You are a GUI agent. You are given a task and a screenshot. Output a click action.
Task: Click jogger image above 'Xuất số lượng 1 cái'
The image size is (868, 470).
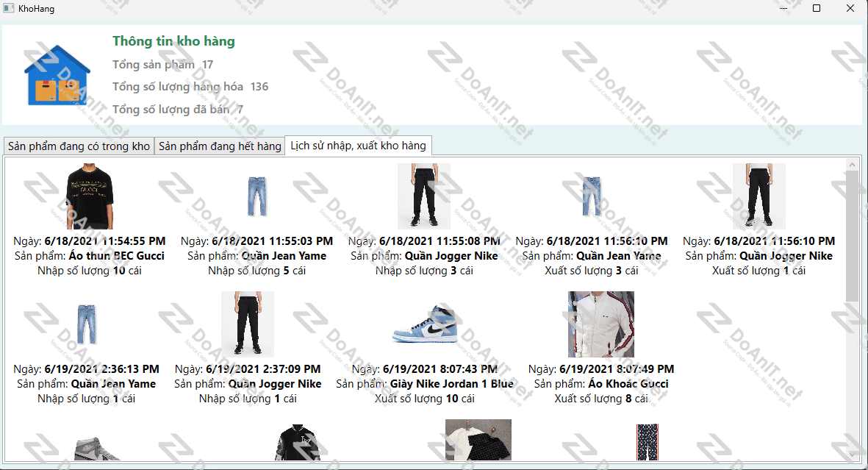click(759, 196)
